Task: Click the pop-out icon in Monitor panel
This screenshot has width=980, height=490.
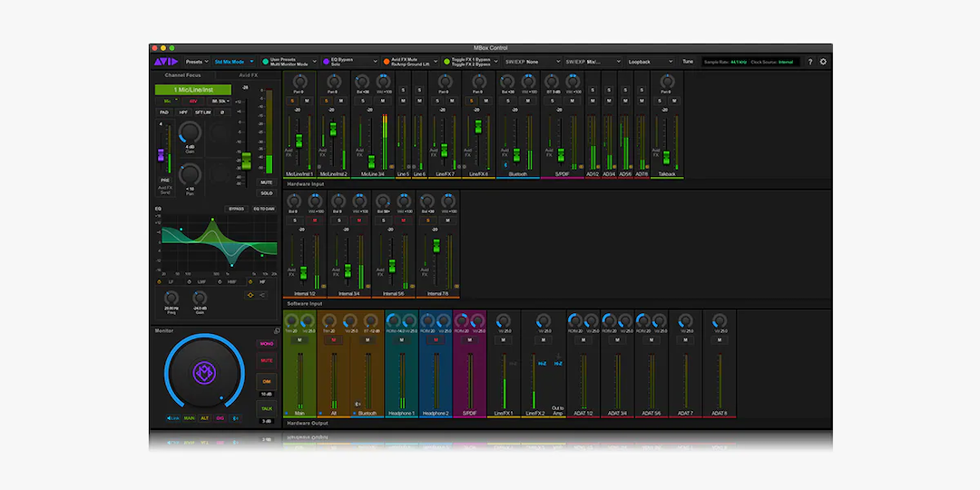Action: point(277,331)
